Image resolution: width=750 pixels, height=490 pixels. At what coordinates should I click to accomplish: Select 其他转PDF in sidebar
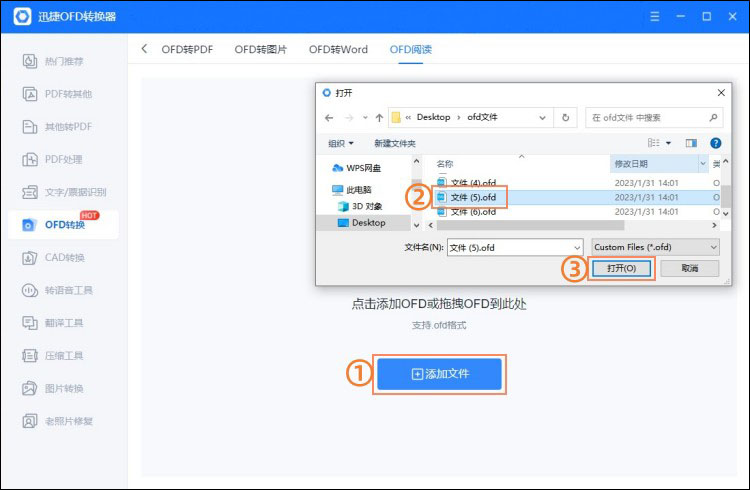(57, 127)
